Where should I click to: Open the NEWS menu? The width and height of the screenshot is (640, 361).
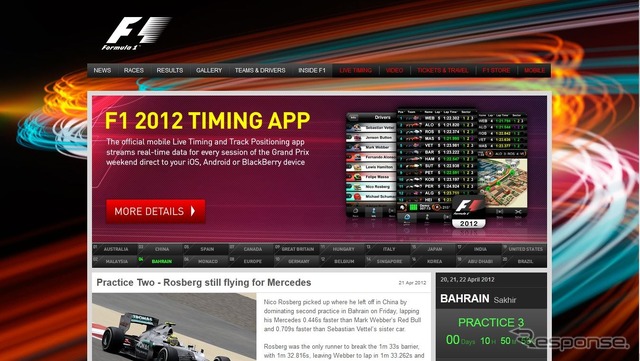point(102,70)
